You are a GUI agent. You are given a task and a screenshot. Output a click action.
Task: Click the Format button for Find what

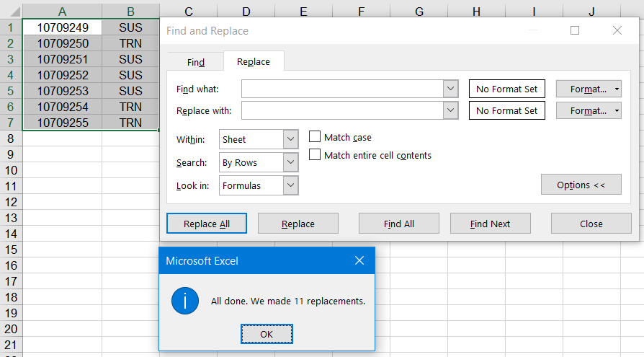[588, 89]
